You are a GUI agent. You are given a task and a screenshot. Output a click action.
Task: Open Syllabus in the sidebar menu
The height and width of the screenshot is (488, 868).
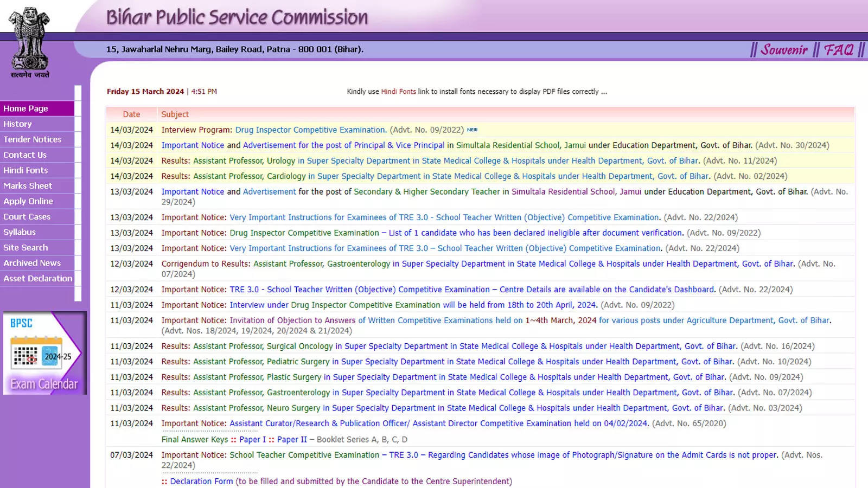[37, 232]
